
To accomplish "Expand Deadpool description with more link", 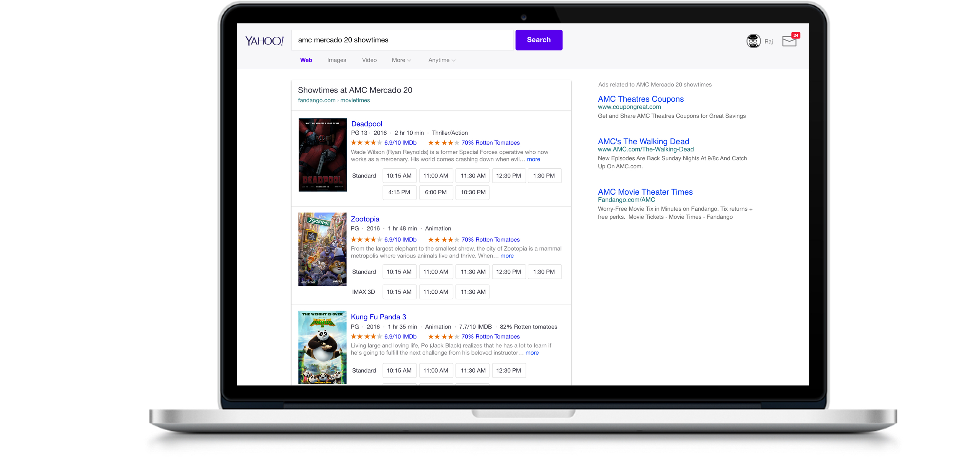I will (533, 160).
